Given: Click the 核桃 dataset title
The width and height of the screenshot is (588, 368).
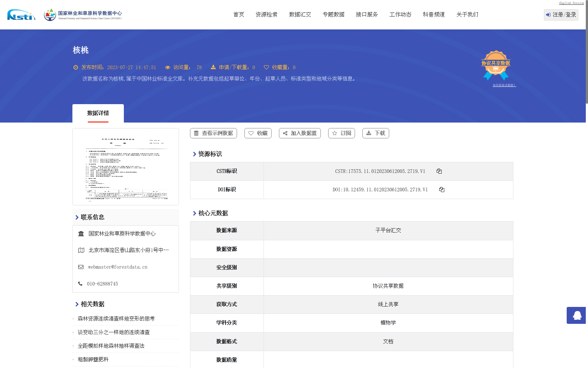Looking at the screenshot, I should [80, 50].
